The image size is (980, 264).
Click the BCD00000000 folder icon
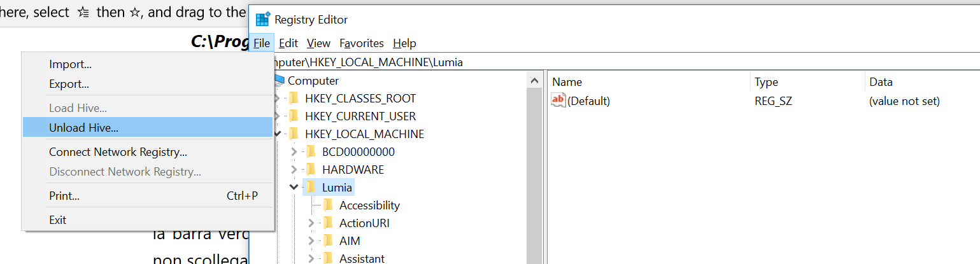pos(311,151)
